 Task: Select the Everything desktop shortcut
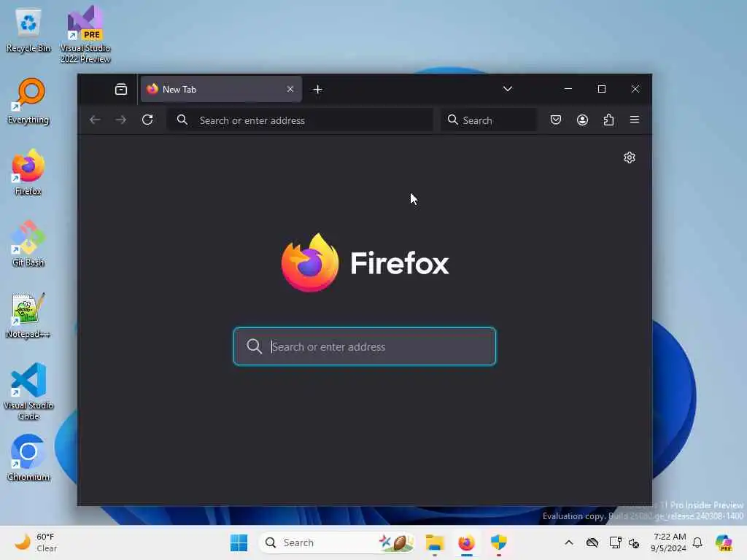(x=28, y=101)
